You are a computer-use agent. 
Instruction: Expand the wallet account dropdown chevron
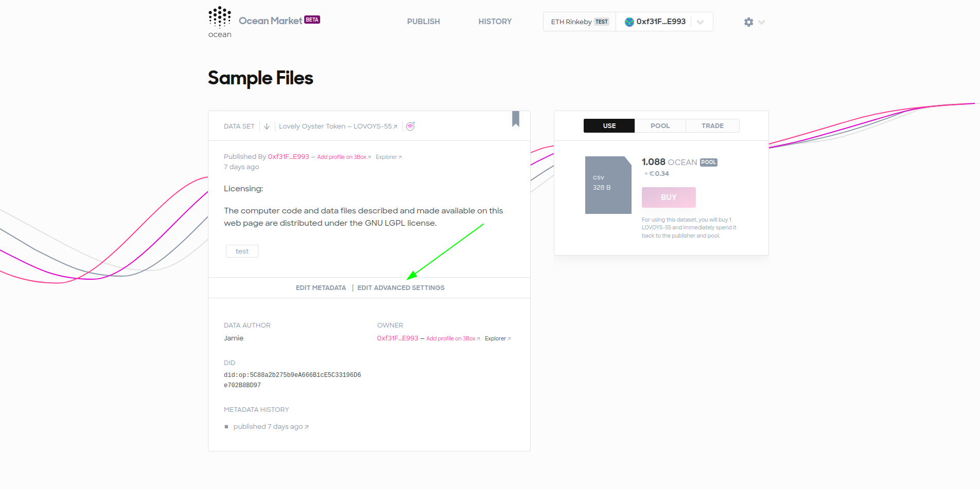(700, 22)
